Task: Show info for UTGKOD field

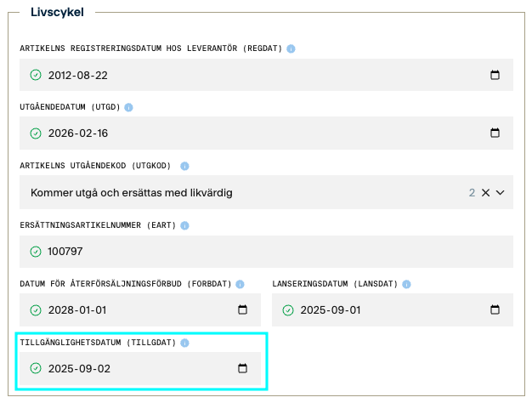Action: 184,167
